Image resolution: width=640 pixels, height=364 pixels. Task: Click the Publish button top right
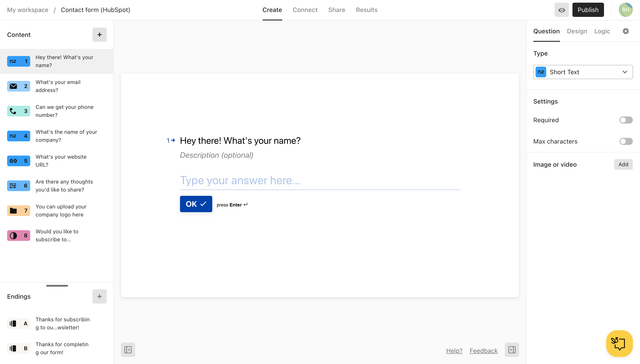pos(588,10)
